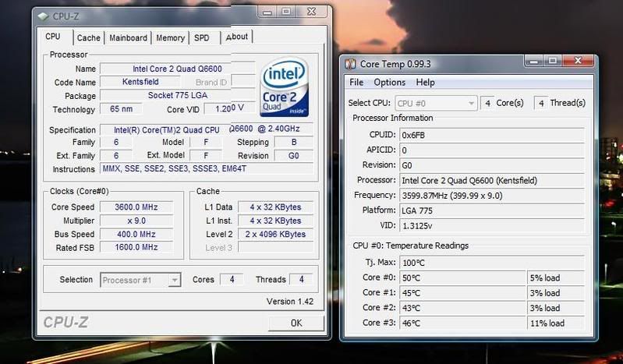
Task: Click the APICID value in Core Temp
Action: pos(492,150)
